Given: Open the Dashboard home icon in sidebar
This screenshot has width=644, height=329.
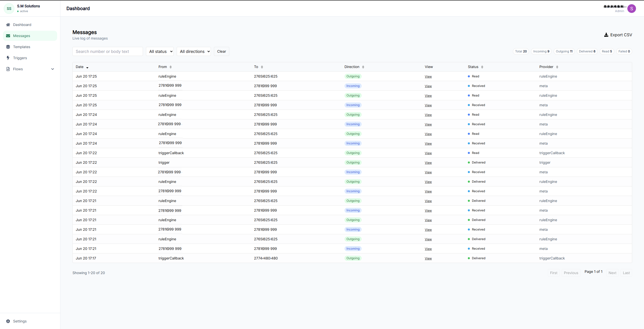Looking at the screenshot, I should point(8,25).
